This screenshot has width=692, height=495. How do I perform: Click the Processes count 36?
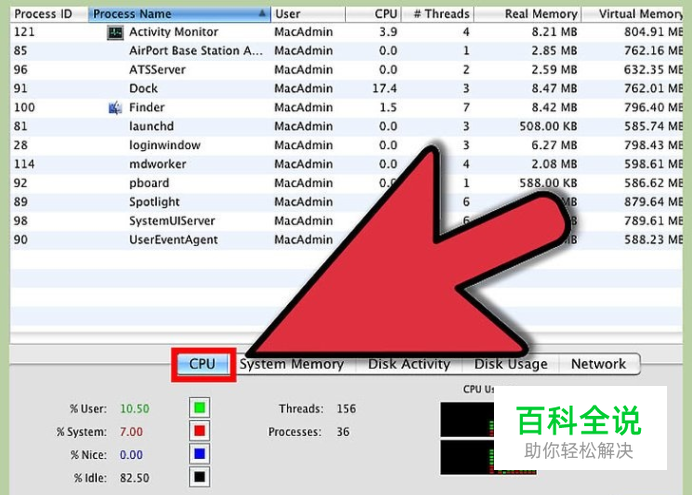[343, 432]
